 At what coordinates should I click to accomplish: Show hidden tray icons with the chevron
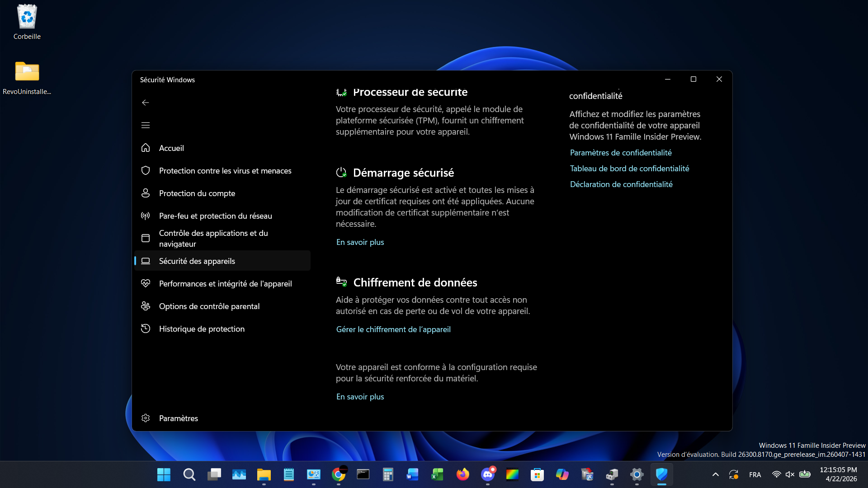click(x=716, y=474)
